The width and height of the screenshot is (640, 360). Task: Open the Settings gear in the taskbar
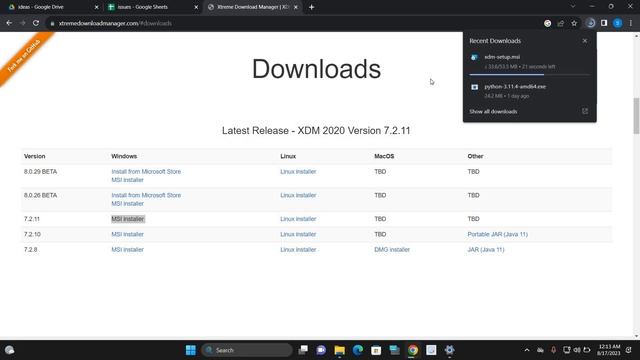[449, 350]
